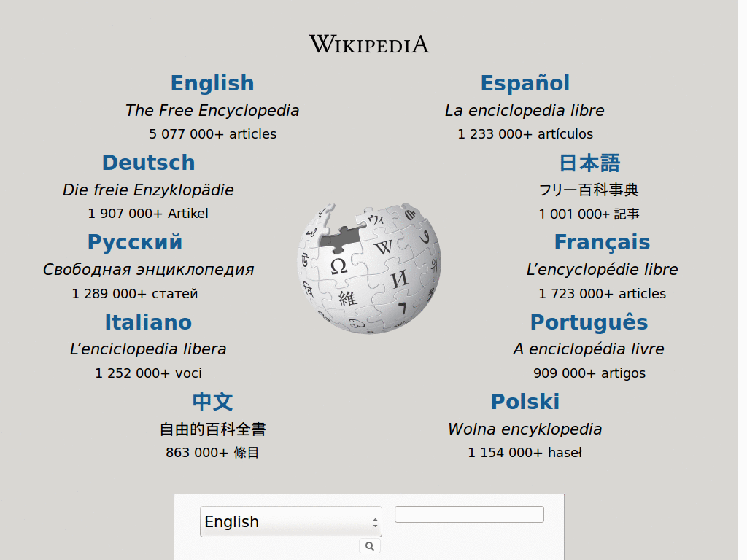The image size is (747, 560).
Task: Visit the Русский Wikipedia
Action: (x=135, y=242)
